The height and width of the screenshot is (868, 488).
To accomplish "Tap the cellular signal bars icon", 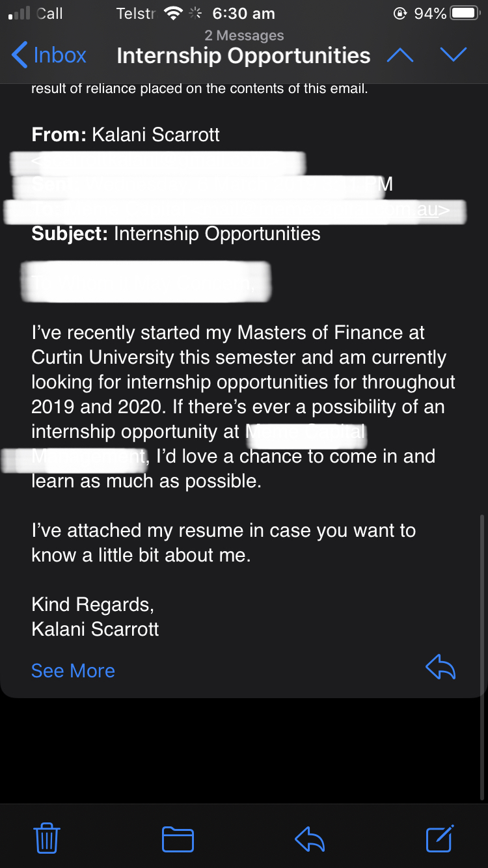I will (19, 14).
